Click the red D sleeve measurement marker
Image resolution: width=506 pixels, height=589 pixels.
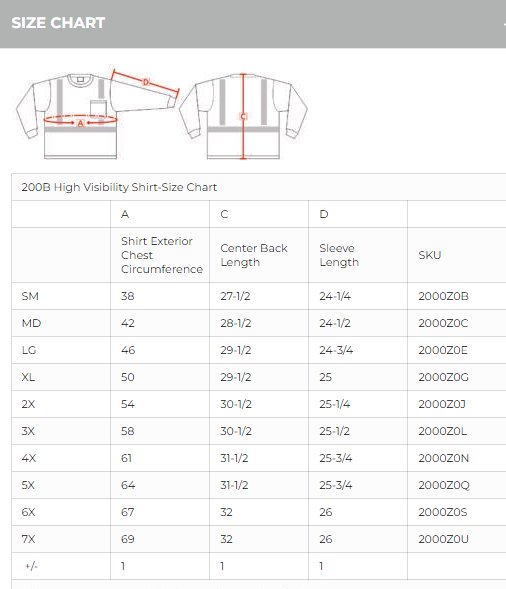(x=146, y=82)
